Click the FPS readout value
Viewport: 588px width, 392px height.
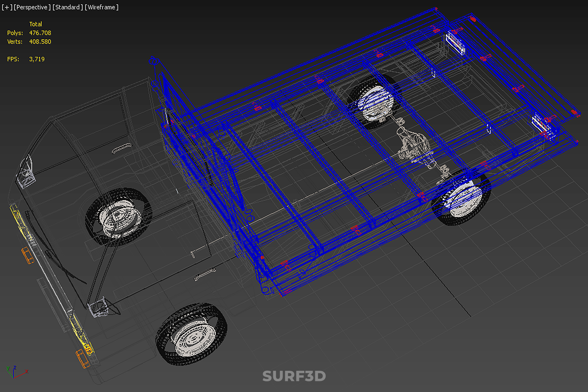(37, 59)
